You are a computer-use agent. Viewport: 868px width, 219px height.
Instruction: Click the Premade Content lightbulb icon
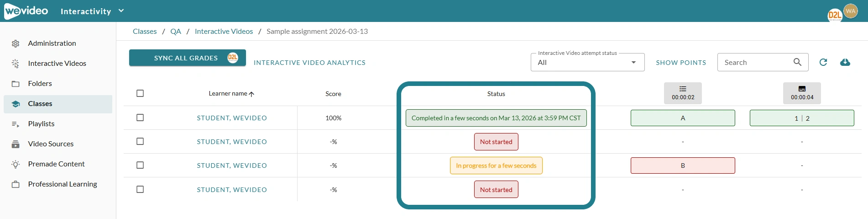coord(16,164)
